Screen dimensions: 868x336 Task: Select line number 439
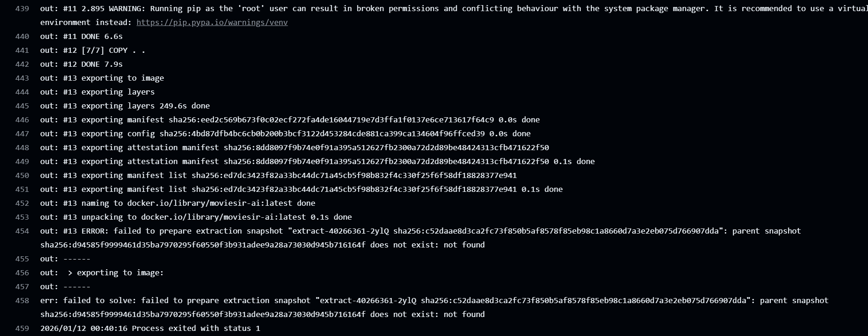22,8
